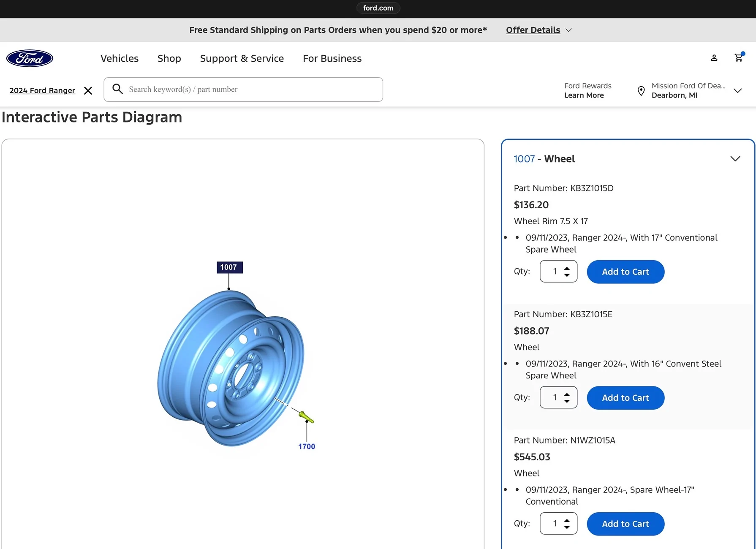Open the Shop menu
The width and height of the screenshot is (756, 549).
pyautogui.click(x=169, y=58)
